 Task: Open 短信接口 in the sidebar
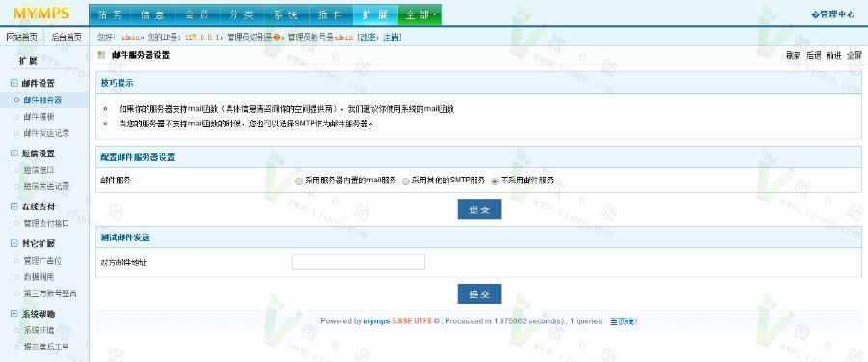pyautogui.click(x=39, y=170)
